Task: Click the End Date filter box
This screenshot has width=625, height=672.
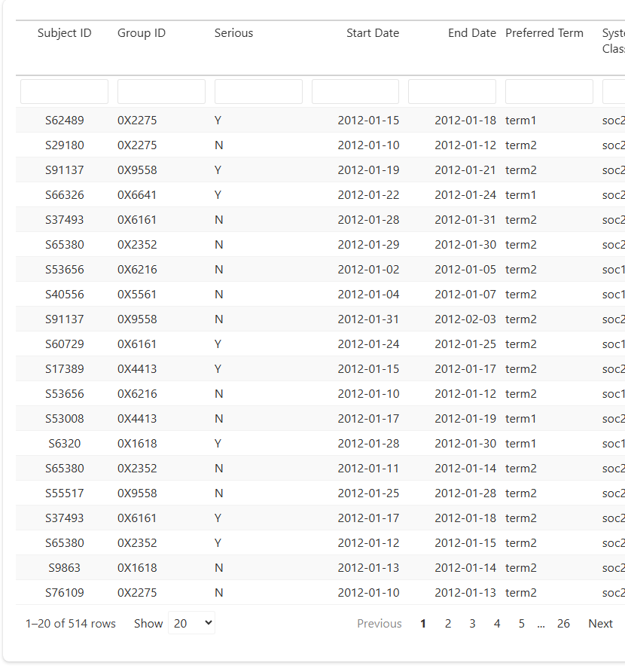Action: (452, 92)
